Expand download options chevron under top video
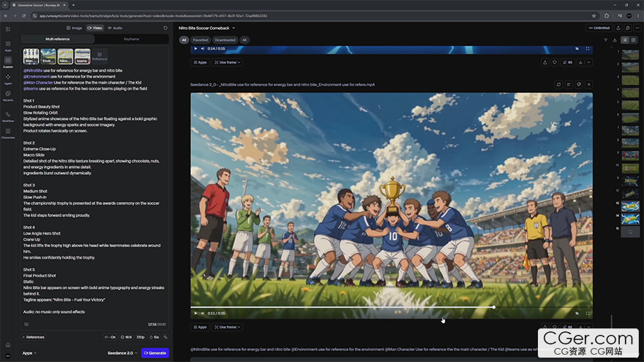The height and width of the screenshot is (362, 644). tap(588, 62)
